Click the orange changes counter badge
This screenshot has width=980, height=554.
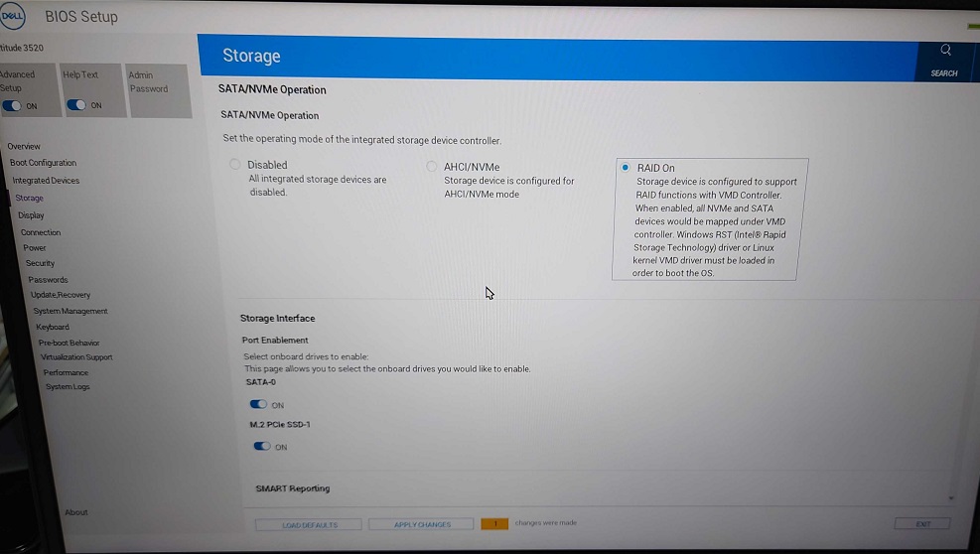click(x=494, y=523)
